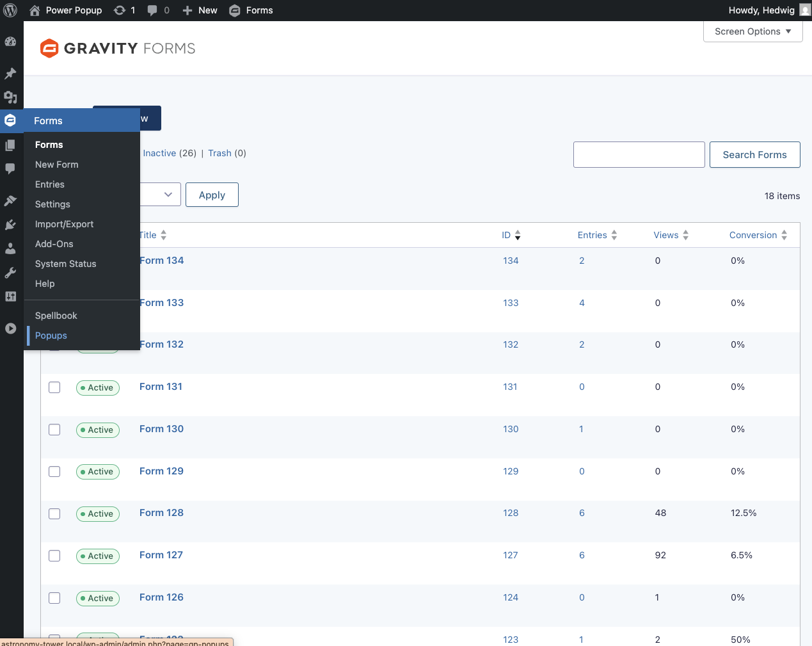The height and width of the screenshot is (646, 812).
Task: Click the Users person icon
Action: pos(10,248)
